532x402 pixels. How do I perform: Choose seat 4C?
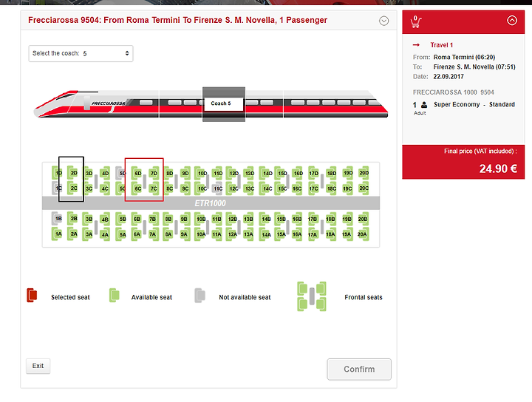click(x=105, y=188)
